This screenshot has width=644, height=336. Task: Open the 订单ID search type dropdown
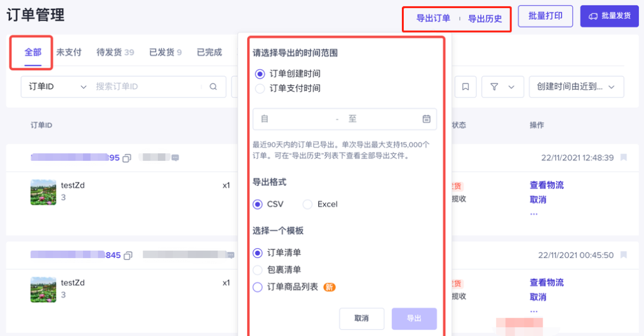[x=57, y=87]
